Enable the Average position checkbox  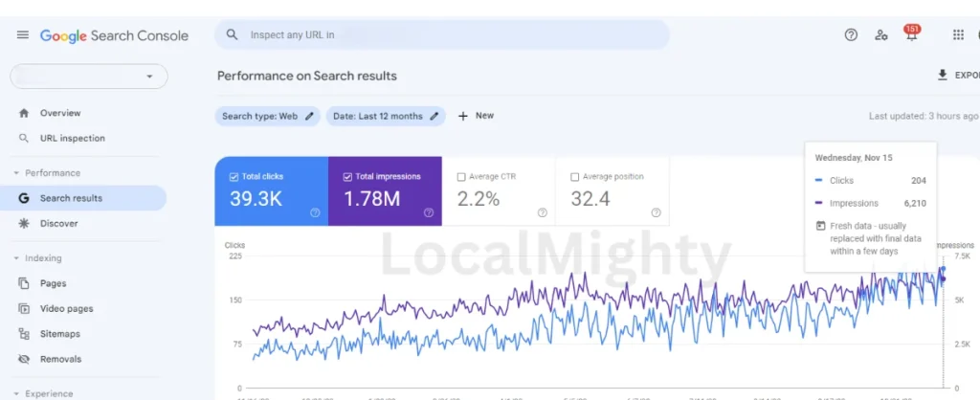click(575, 177)
